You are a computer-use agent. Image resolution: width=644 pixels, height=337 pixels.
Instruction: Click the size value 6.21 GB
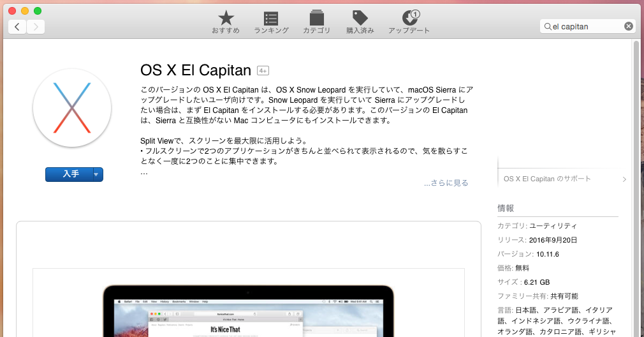[537, 282]
